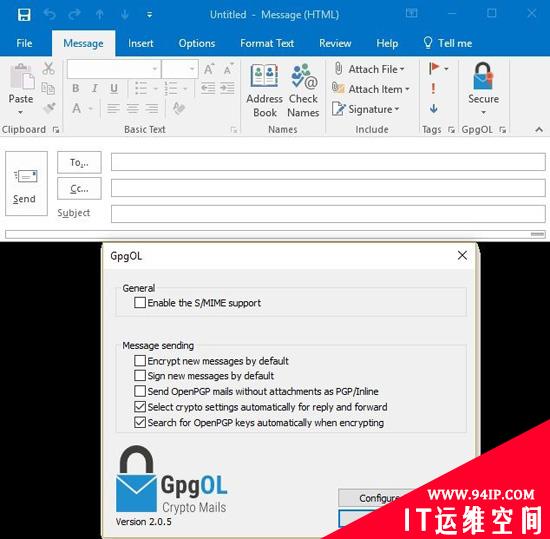Click Check Names button
The height and width of the screenshot is (539, 550).
point(303,90)
